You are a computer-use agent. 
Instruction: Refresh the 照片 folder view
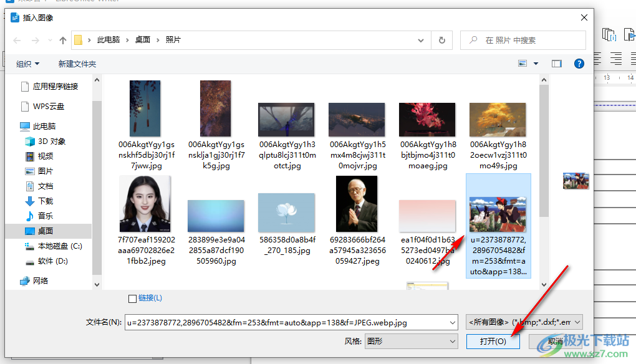(x=442, y=40)
